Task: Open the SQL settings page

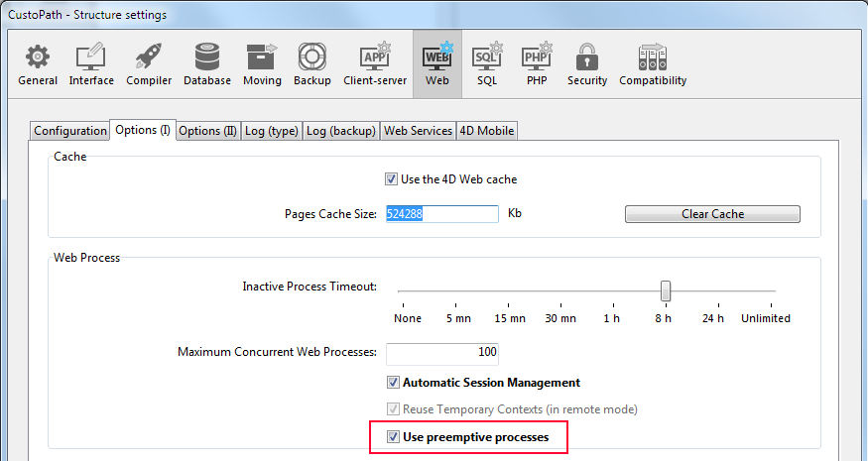Action: [487, 64]
